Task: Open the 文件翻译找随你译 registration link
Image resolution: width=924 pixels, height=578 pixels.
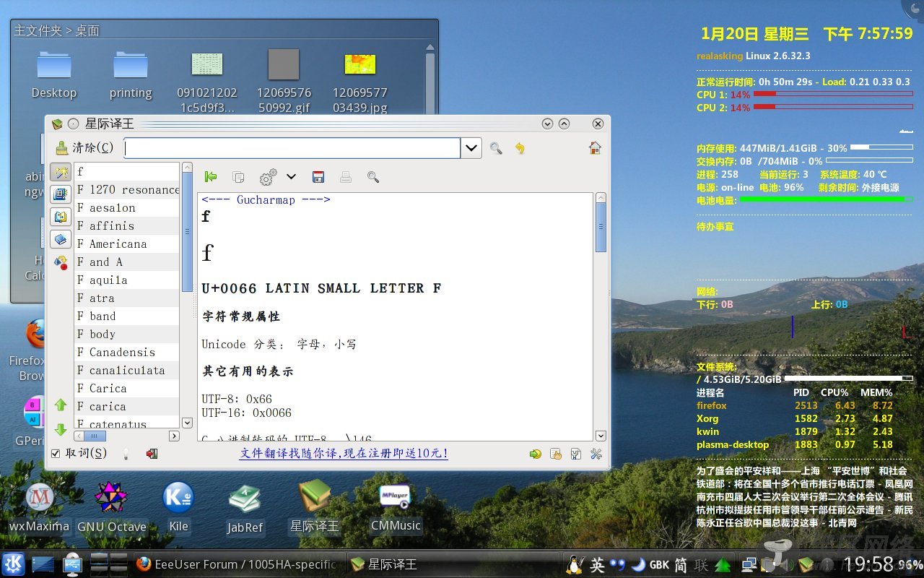Action: coord(344,454)
